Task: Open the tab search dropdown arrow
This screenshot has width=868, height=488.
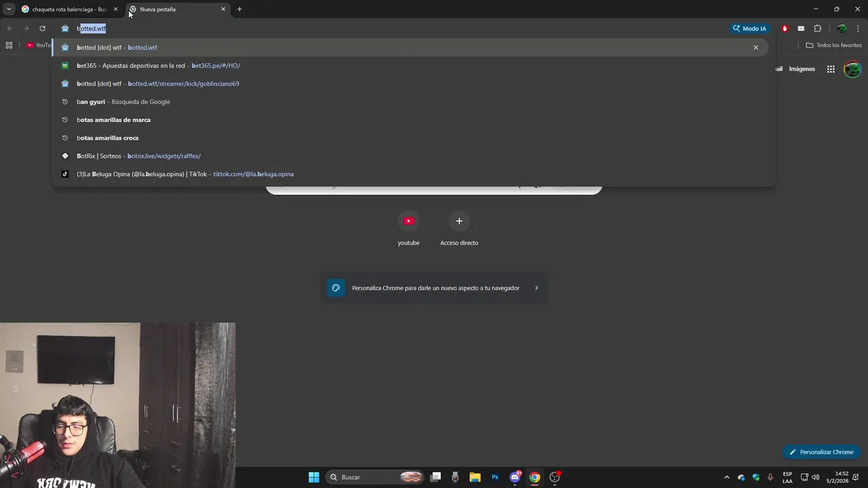Action: click(x=9, y=9)
